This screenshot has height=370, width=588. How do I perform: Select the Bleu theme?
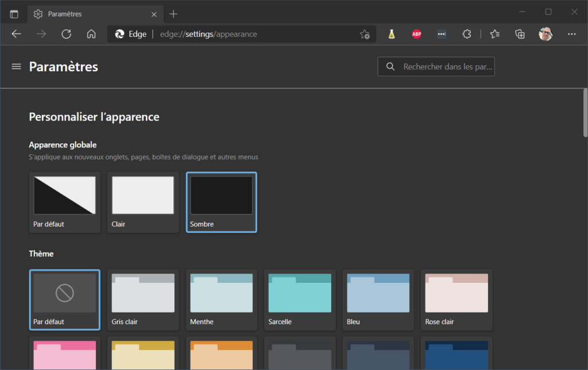point(378,299)
